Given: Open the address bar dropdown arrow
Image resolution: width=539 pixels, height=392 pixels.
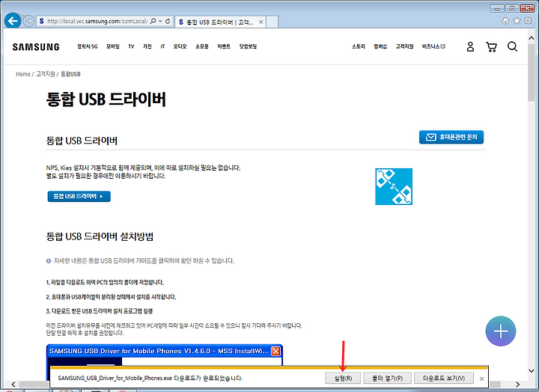Looking at the screenshot, I should pyautogui.click(x=160, y=21).
